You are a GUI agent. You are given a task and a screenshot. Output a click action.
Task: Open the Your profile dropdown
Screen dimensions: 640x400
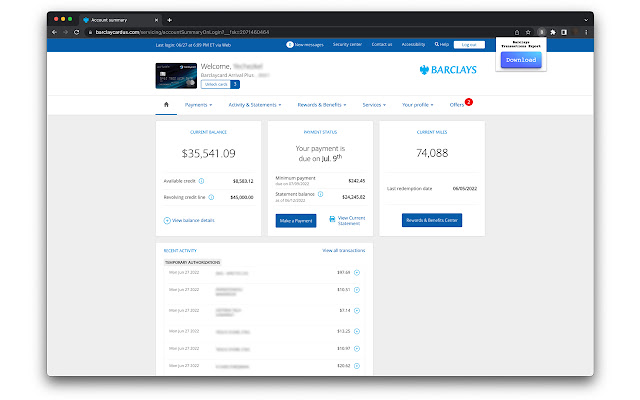coord(418,105)
